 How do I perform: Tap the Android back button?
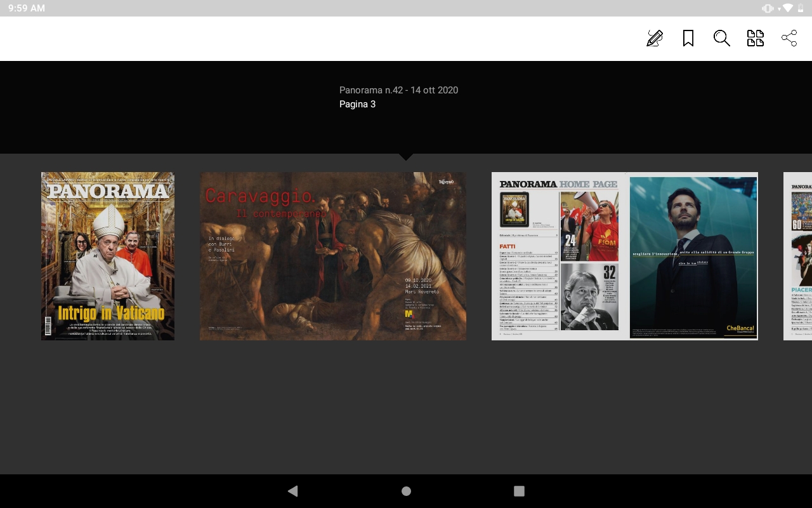292,491
